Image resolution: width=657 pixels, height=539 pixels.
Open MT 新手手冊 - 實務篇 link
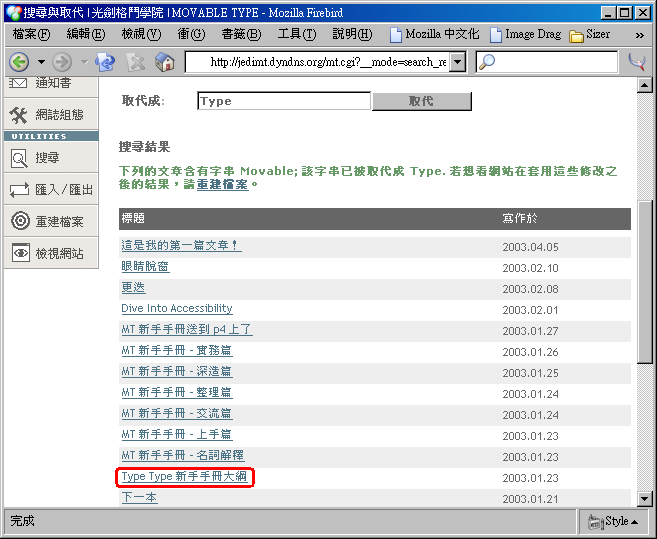(x=177, y=350)
